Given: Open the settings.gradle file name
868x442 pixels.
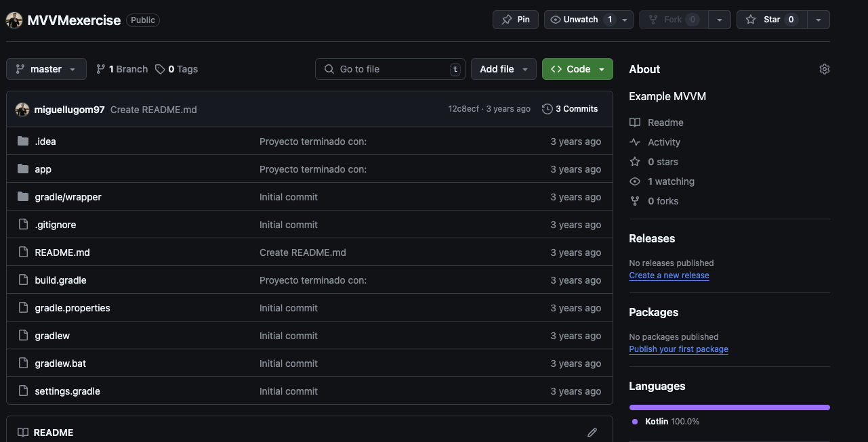Looking at the screenshot, I should 67,391.
